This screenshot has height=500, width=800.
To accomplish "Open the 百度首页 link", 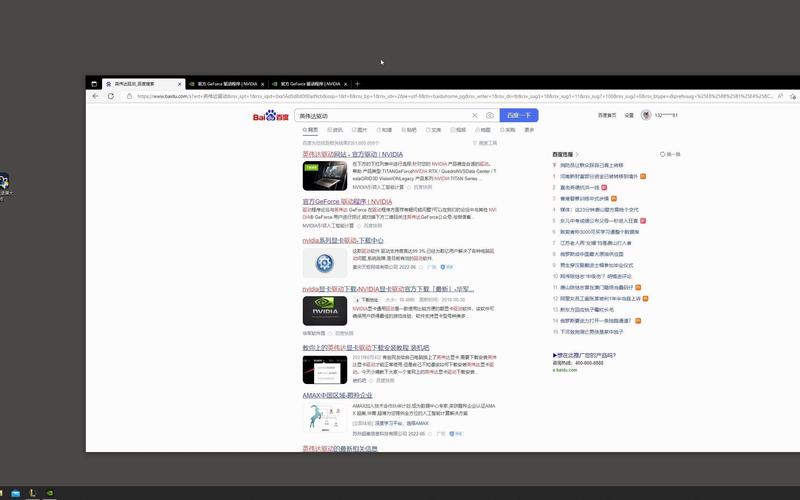I will click(x=607, y=115).
